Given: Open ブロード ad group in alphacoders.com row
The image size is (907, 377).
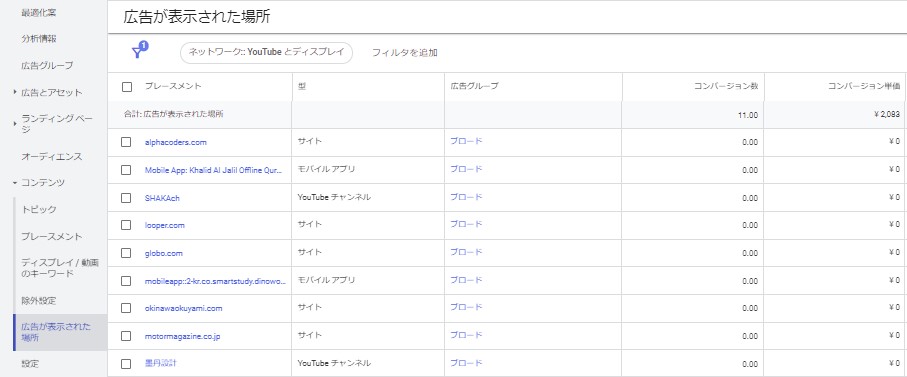Looking at the screenshot, I should click(x=466, y=141).
